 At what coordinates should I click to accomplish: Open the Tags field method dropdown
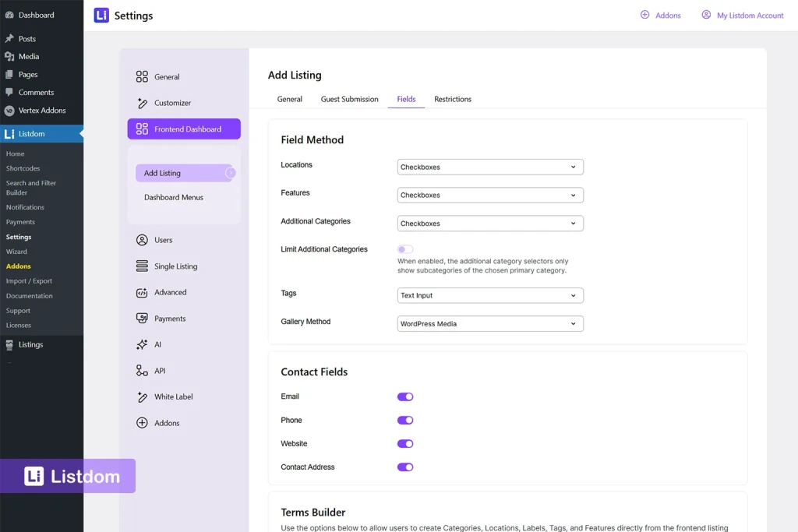490,295
